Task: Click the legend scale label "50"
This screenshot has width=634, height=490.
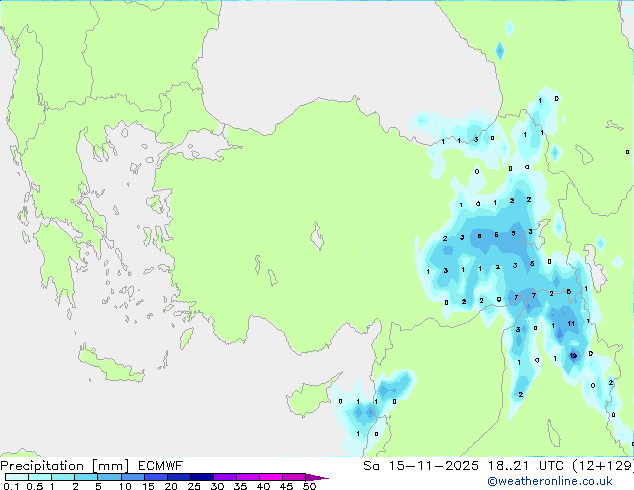Action: 310,486
